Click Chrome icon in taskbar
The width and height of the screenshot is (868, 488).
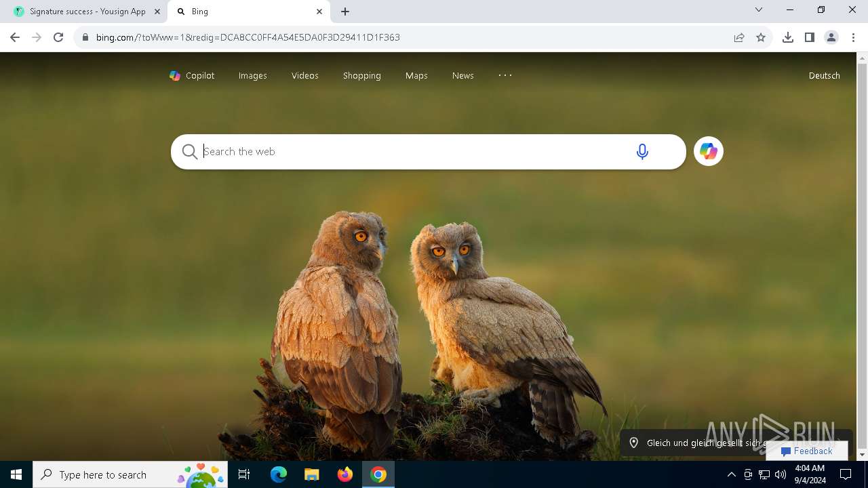(378, 474)
